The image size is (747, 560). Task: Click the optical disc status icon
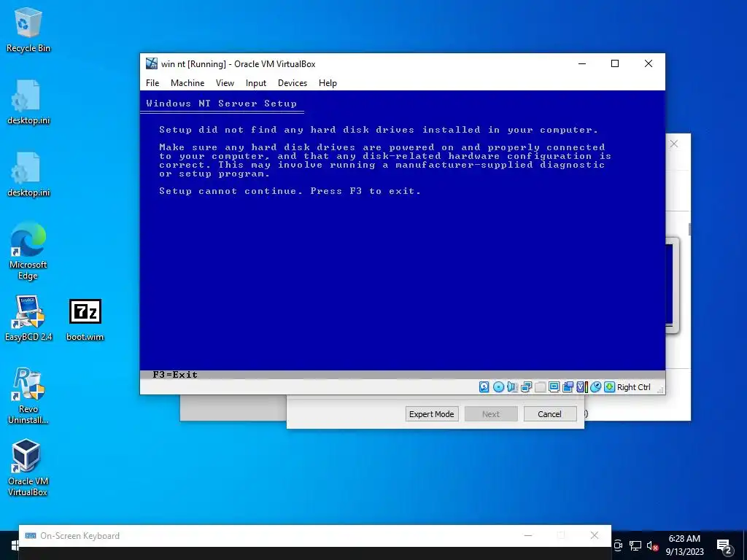point(498,387)
